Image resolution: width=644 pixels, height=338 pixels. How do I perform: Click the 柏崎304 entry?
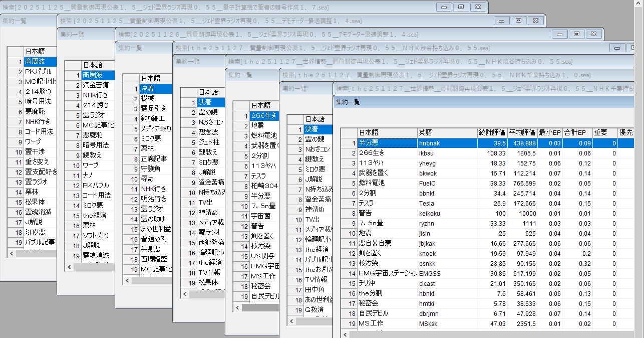264,186
